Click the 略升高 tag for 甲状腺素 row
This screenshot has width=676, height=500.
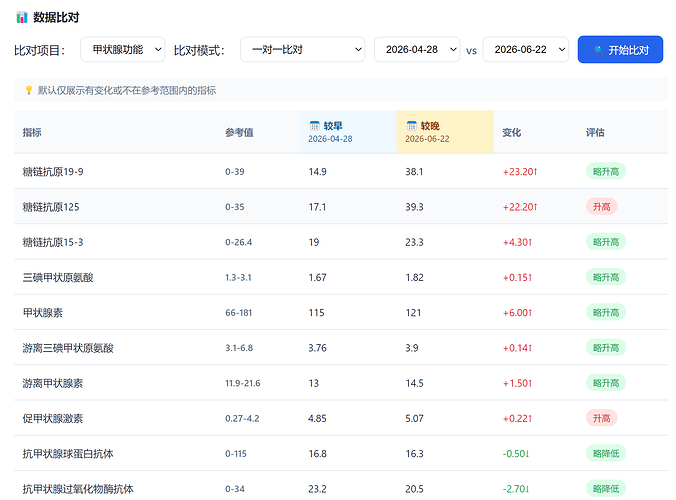point(606,312)
